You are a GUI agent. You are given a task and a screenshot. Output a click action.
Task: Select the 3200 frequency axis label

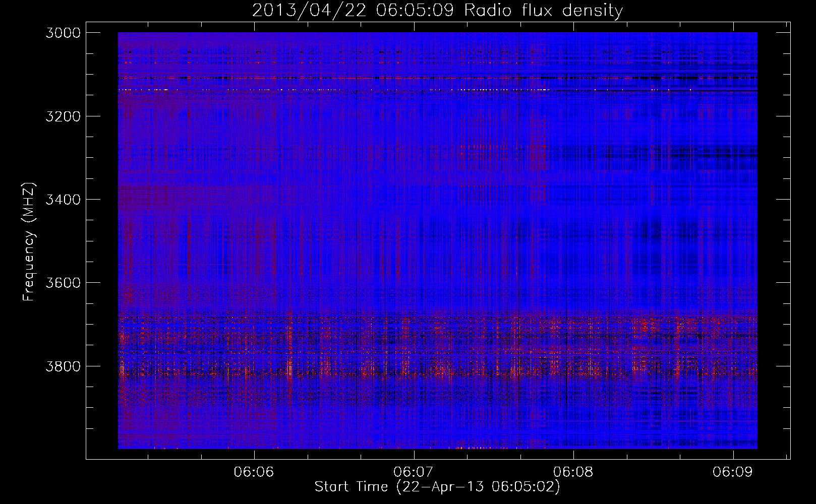pos(63,116)
